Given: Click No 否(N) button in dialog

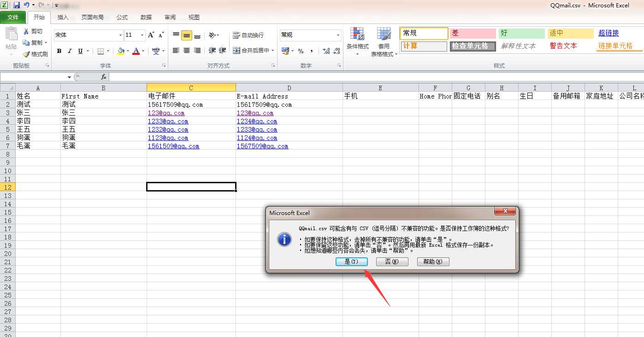Looking at the screenshot, I should point(392,261).
